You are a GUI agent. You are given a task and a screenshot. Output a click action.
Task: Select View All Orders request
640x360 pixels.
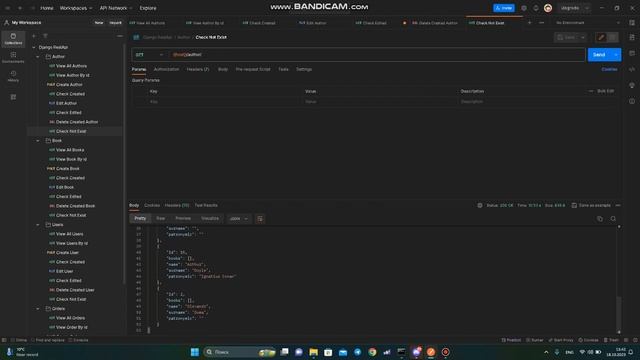pyautogui.click(x=67, y=318)
